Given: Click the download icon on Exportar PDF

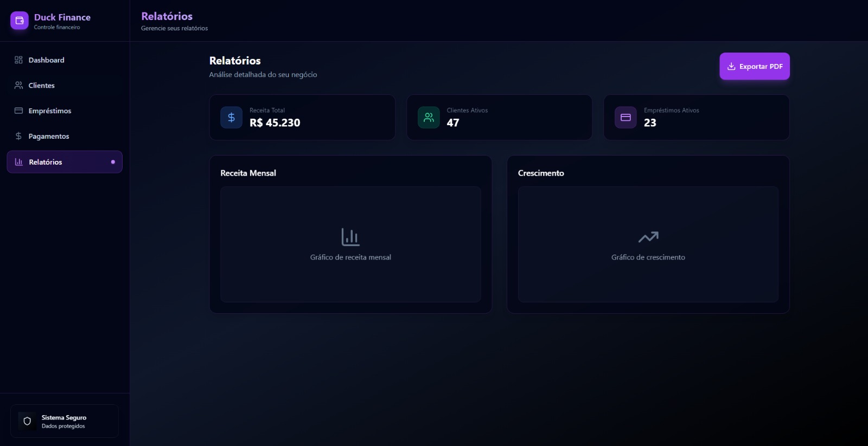Looking at the screenshot, I should [x=731, y=66].
